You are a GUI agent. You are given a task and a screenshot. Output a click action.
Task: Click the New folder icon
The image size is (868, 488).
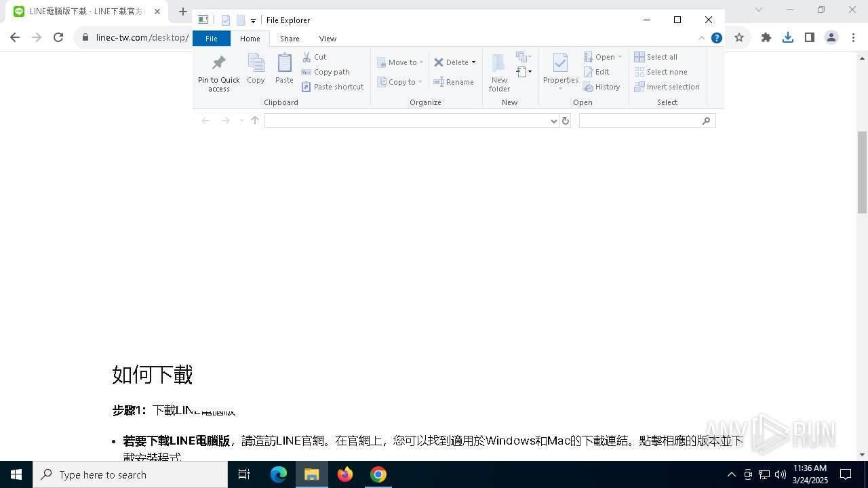point(498,63)
